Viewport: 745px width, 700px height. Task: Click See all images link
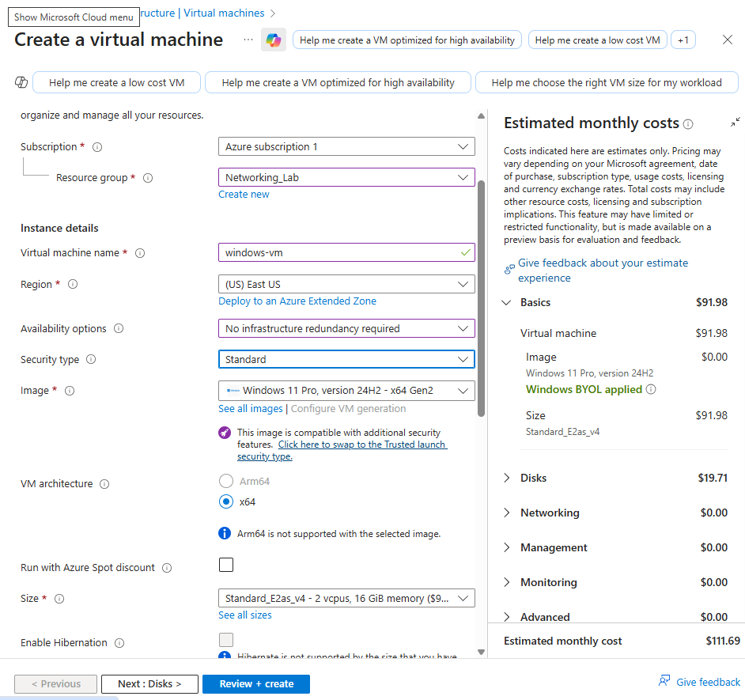click(251, 409)
